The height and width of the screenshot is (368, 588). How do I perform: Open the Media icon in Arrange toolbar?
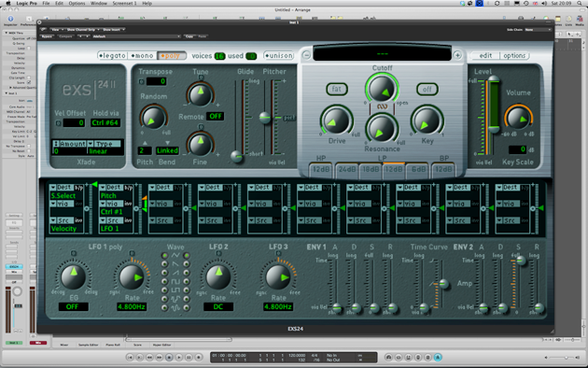point(580,20)
